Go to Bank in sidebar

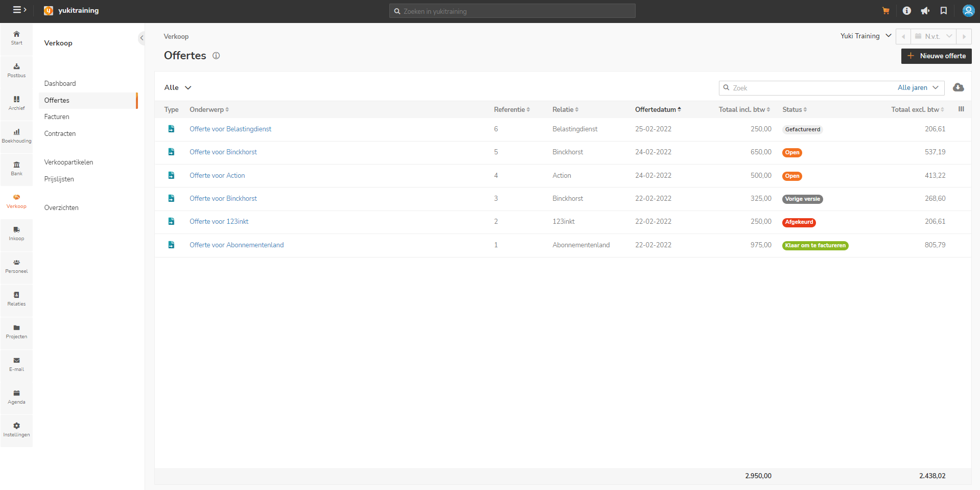pos(16,169)
